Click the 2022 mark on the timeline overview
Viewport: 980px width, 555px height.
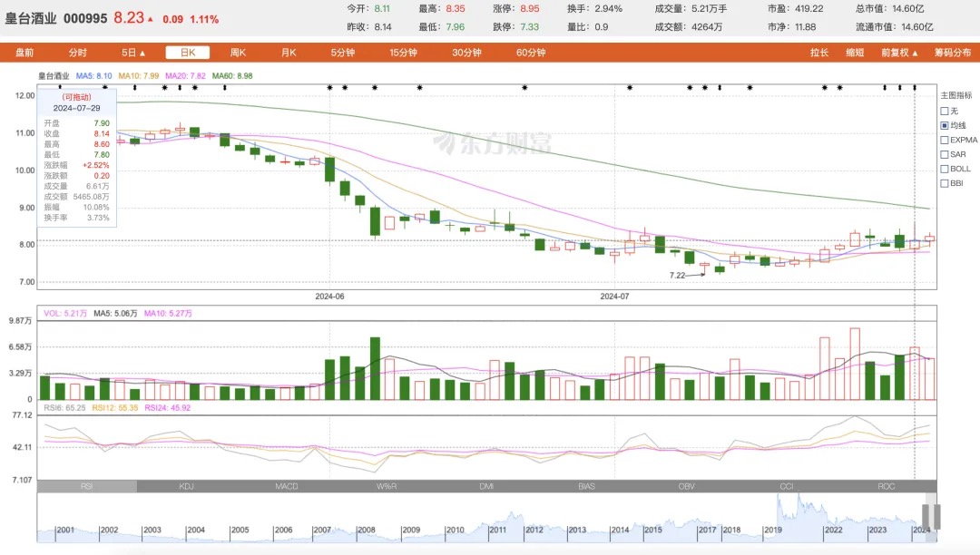(833, 530)
